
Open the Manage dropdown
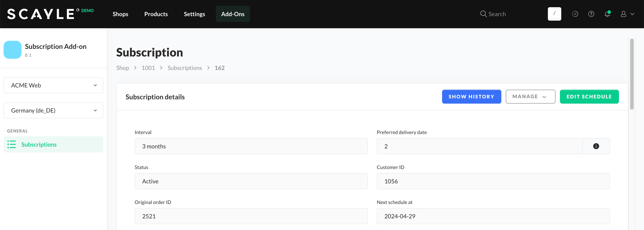(x=530, y=97)
